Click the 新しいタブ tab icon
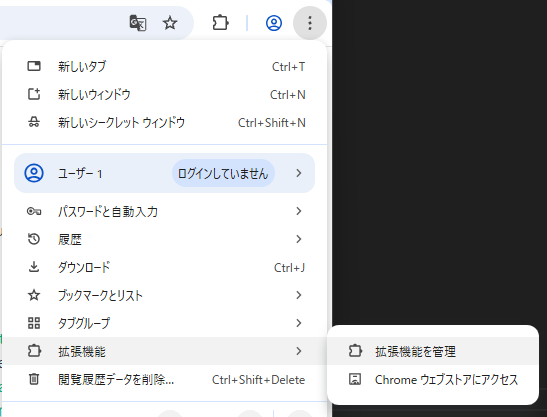The image size is (547, 417). tap(34, 66)
